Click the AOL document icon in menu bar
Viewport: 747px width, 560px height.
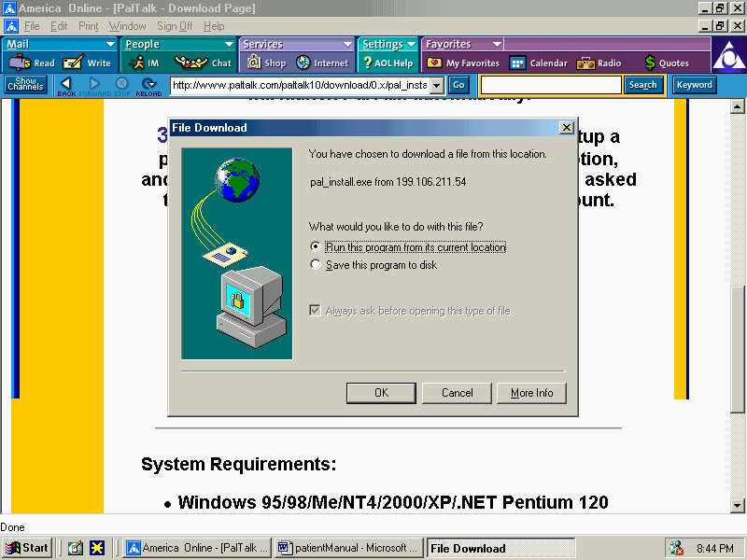[11, 26]
